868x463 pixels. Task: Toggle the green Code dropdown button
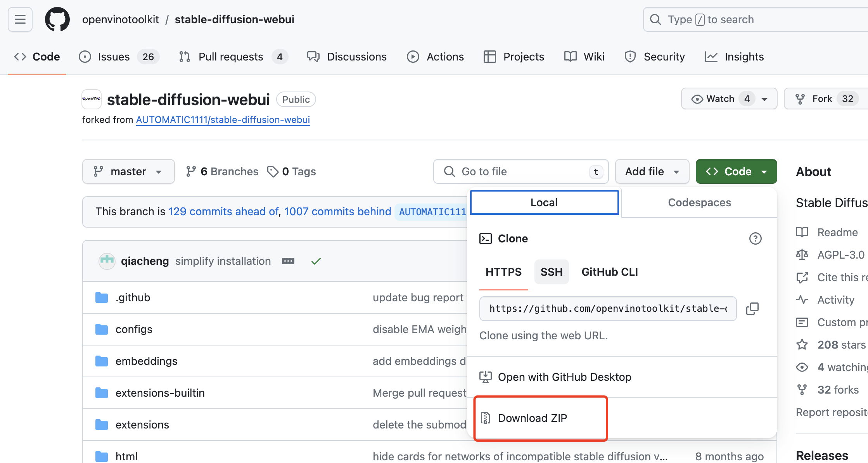[736, 171]
